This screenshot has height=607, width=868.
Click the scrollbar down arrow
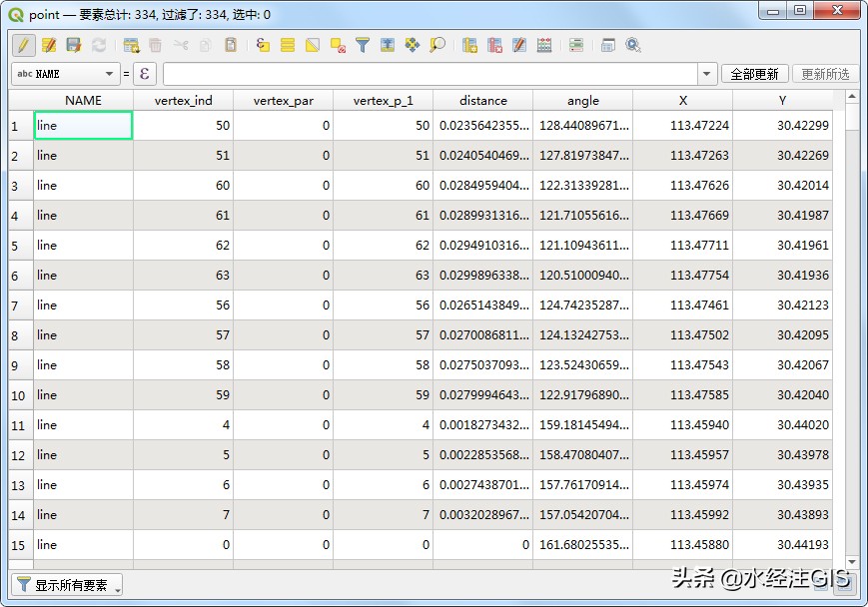[x=851, y=562]
